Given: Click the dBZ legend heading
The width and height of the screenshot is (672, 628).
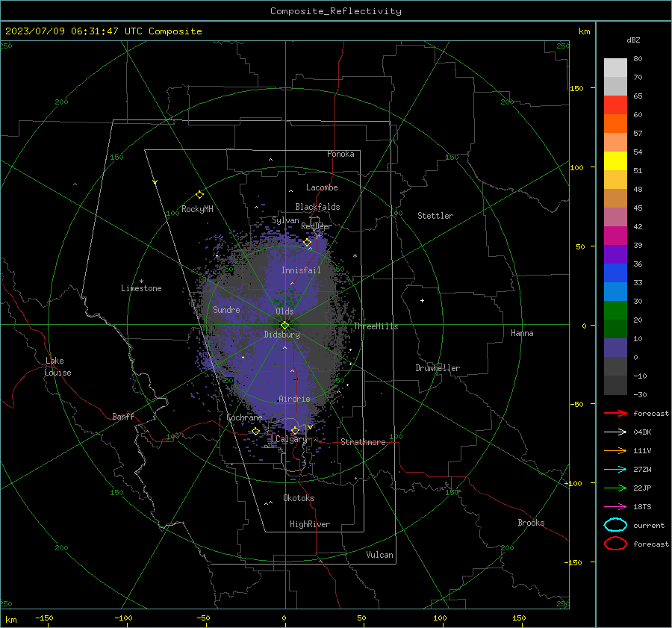Looking at the screenshot, I should pos(633,40).
